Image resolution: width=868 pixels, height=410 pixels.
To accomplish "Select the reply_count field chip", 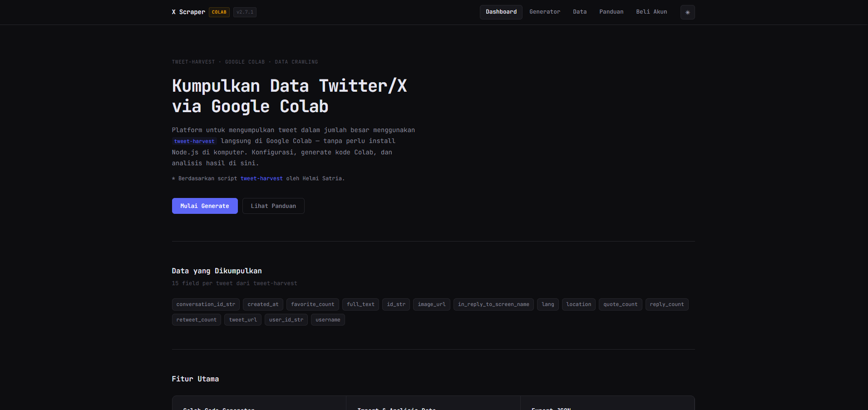I will click(x=667, y=304).
